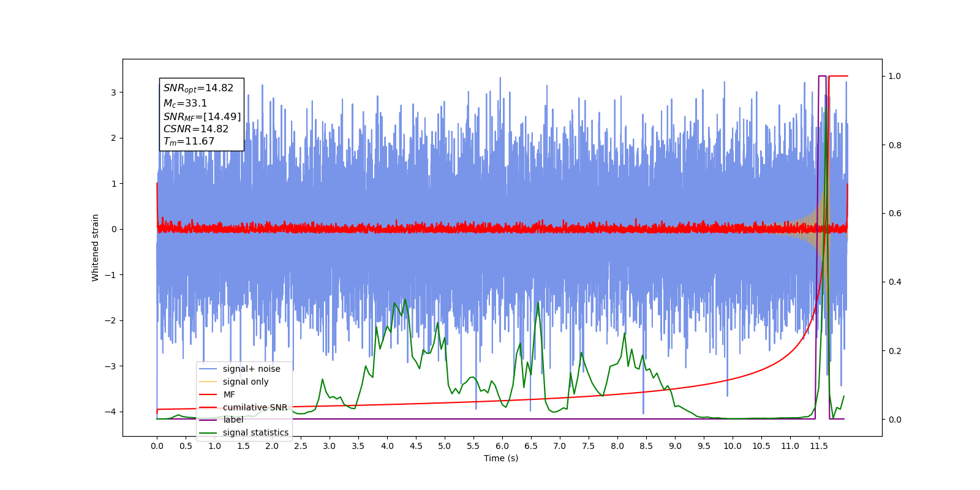This screenshot has width=980, height=490.
Task: Click the 0.5 tick on time axis
Action: (x=186, y=446)
